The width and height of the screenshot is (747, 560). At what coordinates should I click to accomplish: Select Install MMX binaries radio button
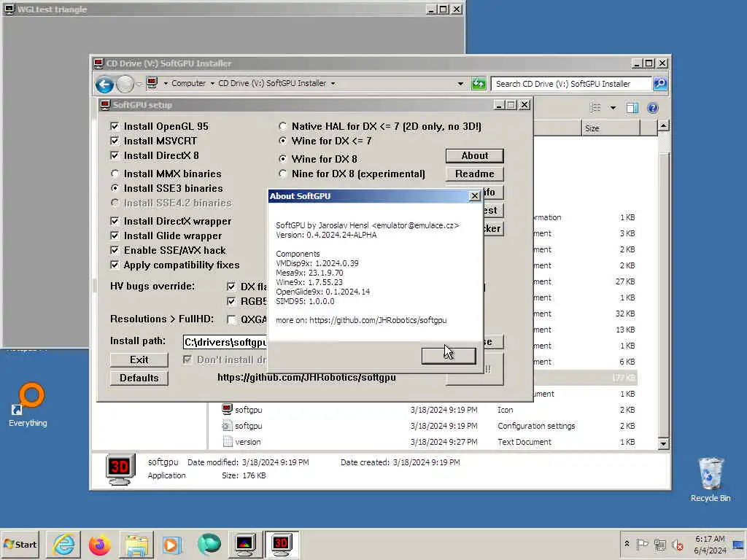(115, 174)
